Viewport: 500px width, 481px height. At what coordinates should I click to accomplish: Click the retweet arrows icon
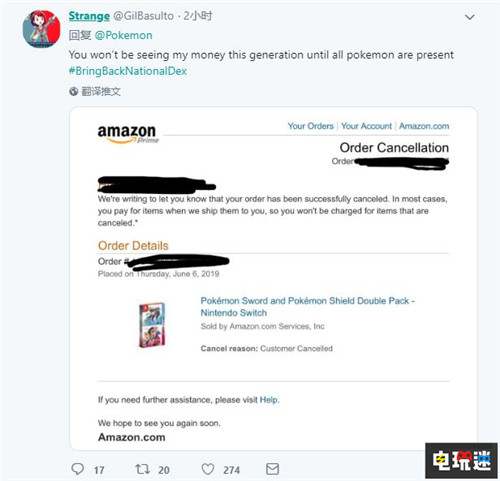(x=142, y=469)
